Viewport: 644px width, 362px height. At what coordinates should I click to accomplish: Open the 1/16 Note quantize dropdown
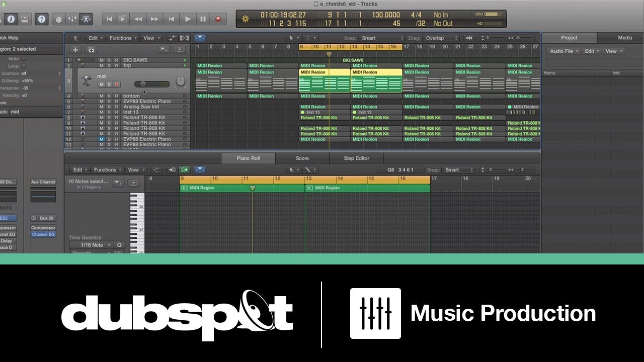pyautogui.click(x=92, y=245)
